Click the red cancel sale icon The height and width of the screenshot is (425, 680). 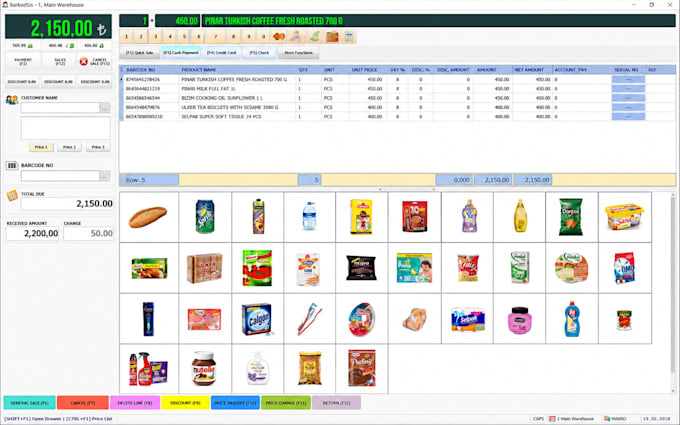84,62
